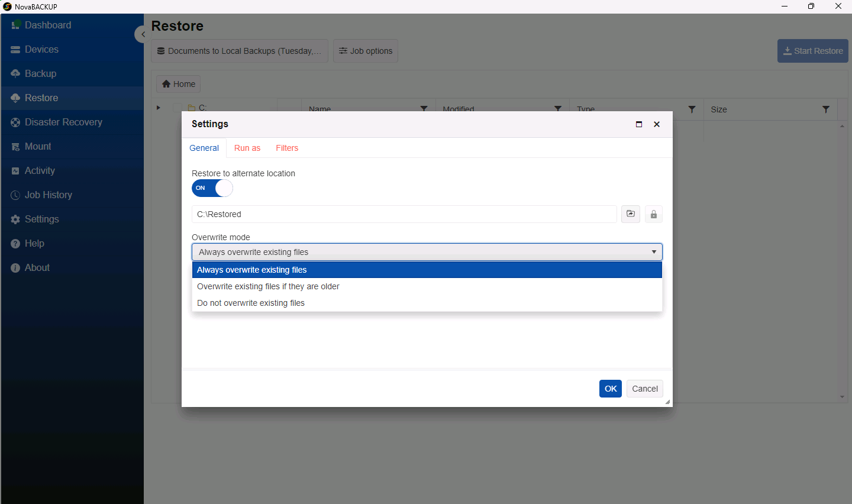
Task: Open Activity in the sidebar
Action: 72,171
